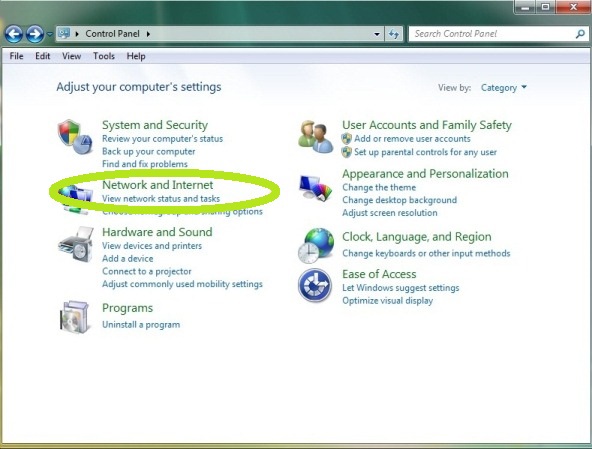Click shield icon beside Add or remove accounts

point(346,139)
